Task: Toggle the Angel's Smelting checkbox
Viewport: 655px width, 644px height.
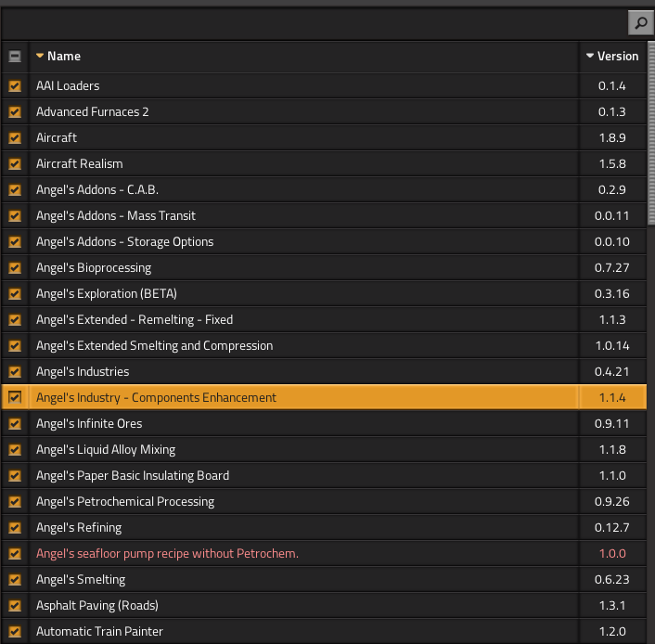Action: pyautogui.click(x=15, y=579)
